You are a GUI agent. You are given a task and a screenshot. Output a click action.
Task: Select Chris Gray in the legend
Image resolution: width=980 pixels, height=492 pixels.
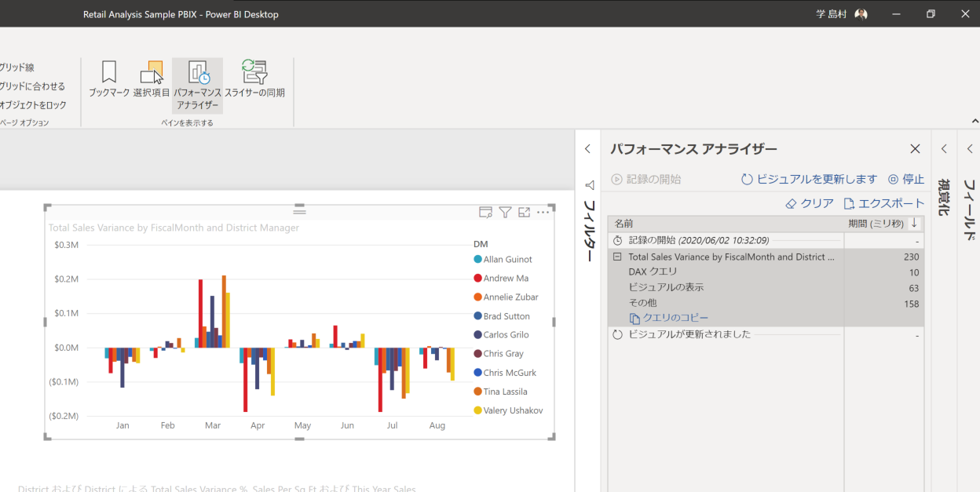click(x=499, y=354)
